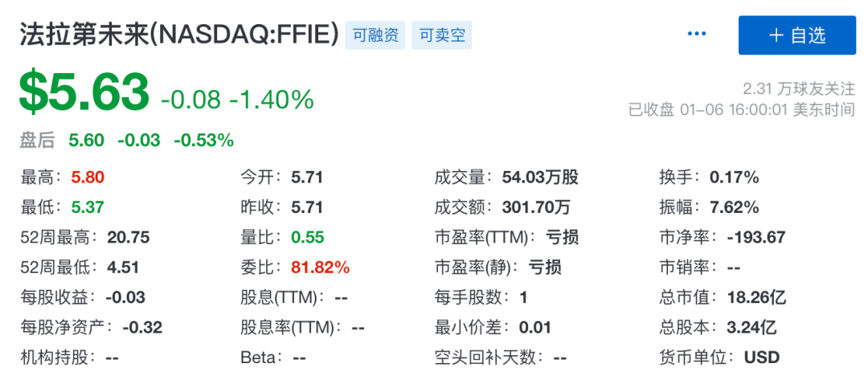The width and height of the screenshot is (868, 384).
Task: Click the 可融资 tag
Action: 375,35
